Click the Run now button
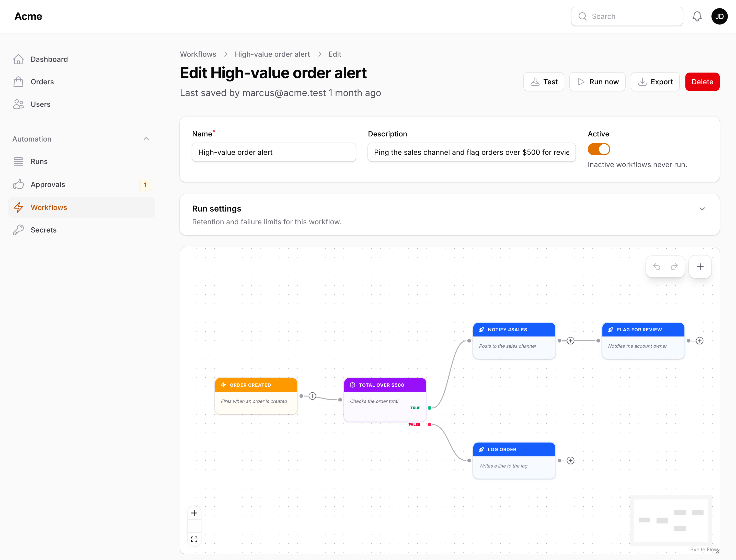 (597, 82)
